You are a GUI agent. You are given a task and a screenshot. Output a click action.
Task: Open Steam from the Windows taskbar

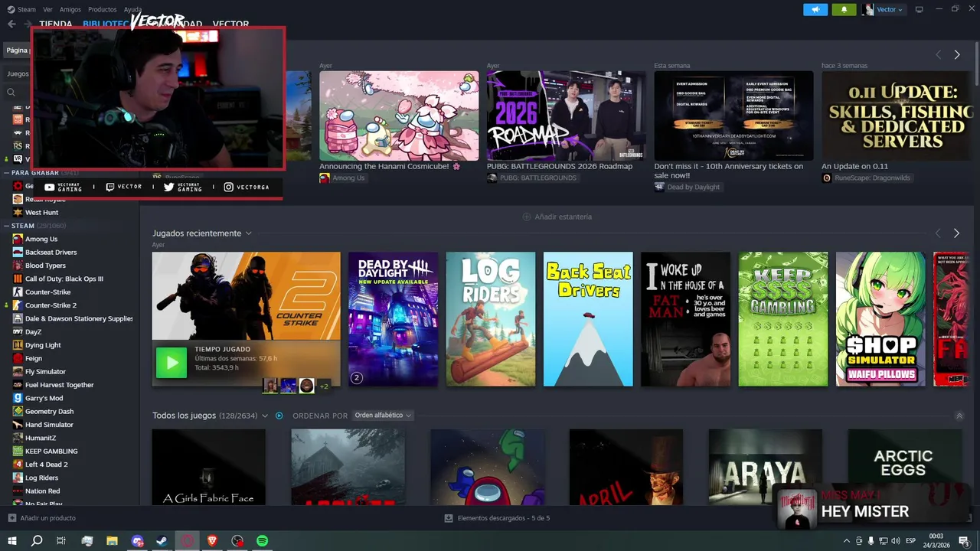(x=162, y=541)
